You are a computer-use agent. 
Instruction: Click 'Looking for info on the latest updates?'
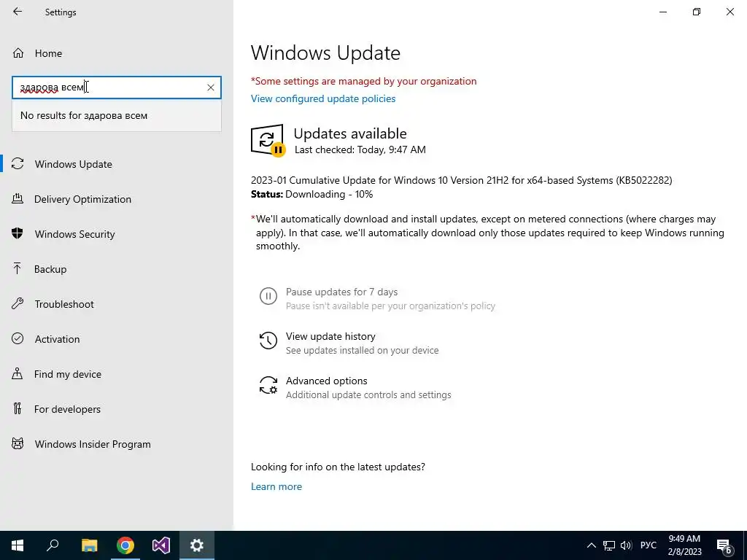[338, 467]
